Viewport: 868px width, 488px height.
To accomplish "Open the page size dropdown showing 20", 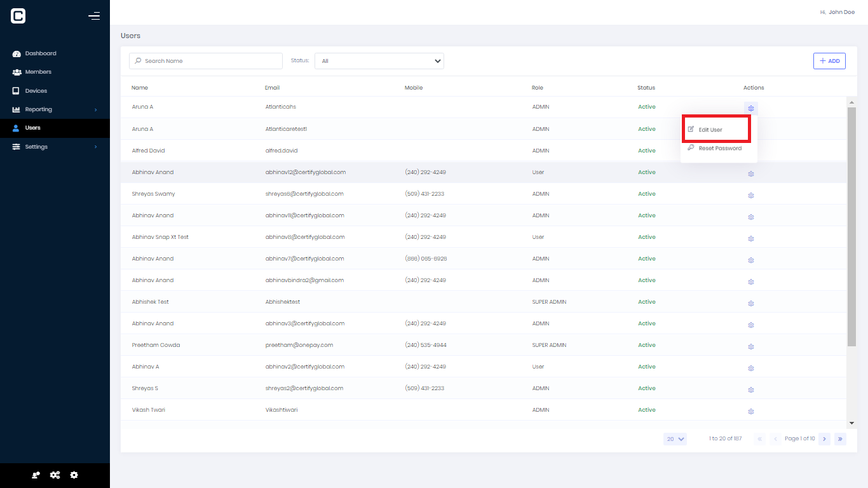I will tap(675, 438).
